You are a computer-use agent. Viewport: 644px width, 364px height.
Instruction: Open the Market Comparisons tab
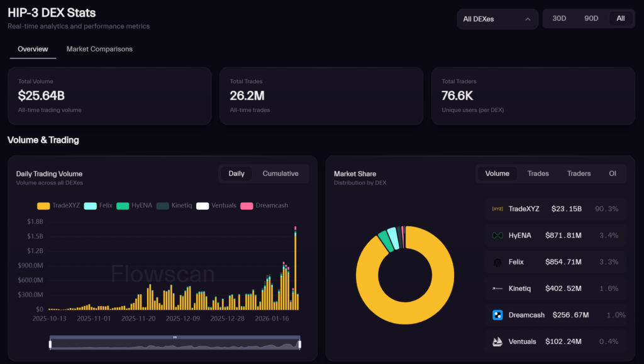tap(99, 49)
